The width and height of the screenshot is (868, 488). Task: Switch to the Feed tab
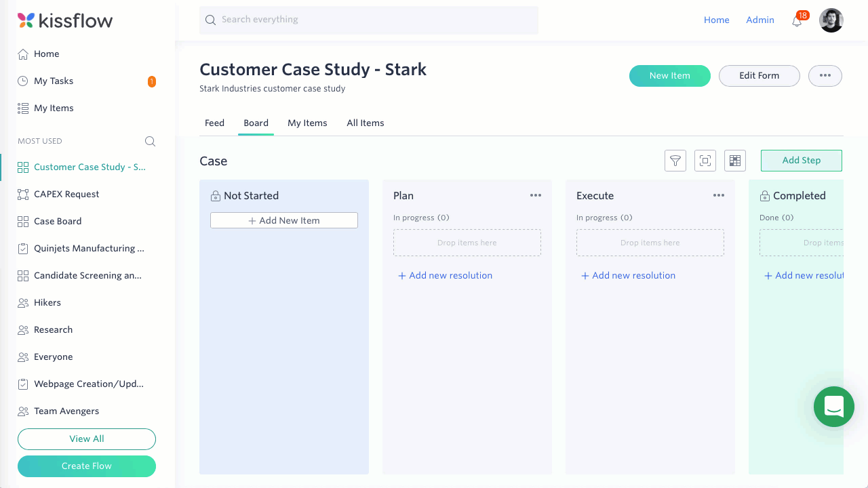click(214, 123)
